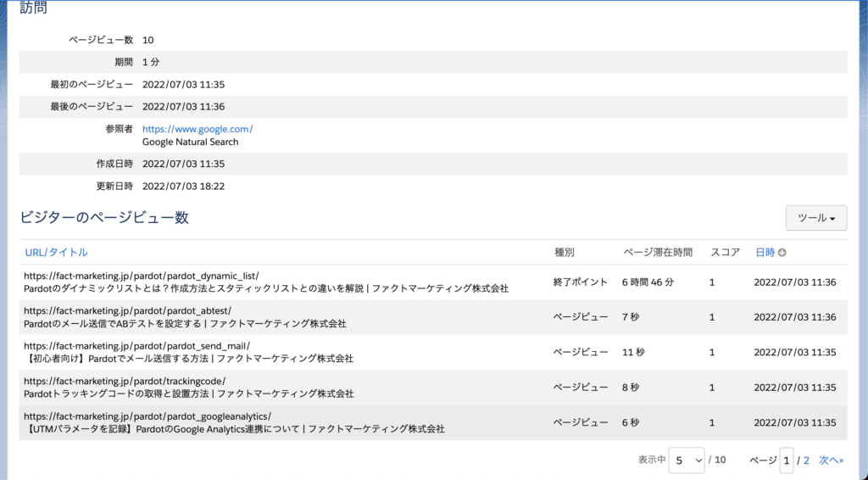Sort by the 日時 column header
The height and width of the screenshot is (480, 868).
765,253
